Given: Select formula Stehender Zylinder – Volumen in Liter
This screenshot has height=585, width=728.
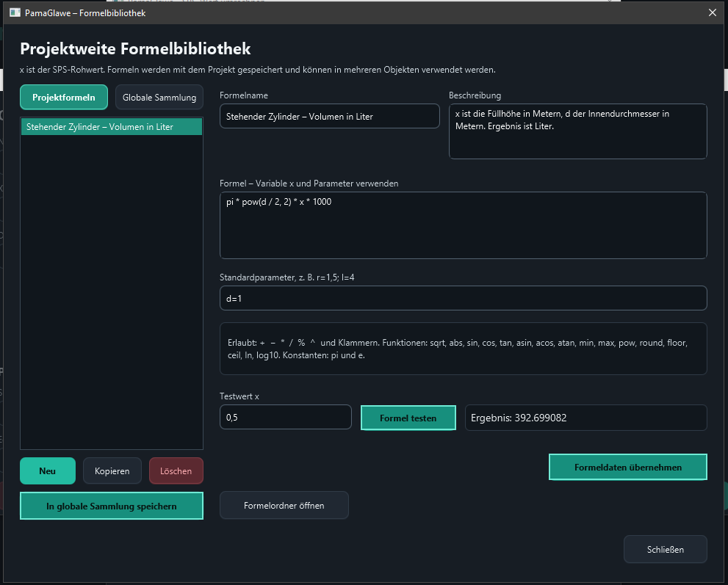Looking at the screenshot, I should (112, 127).
